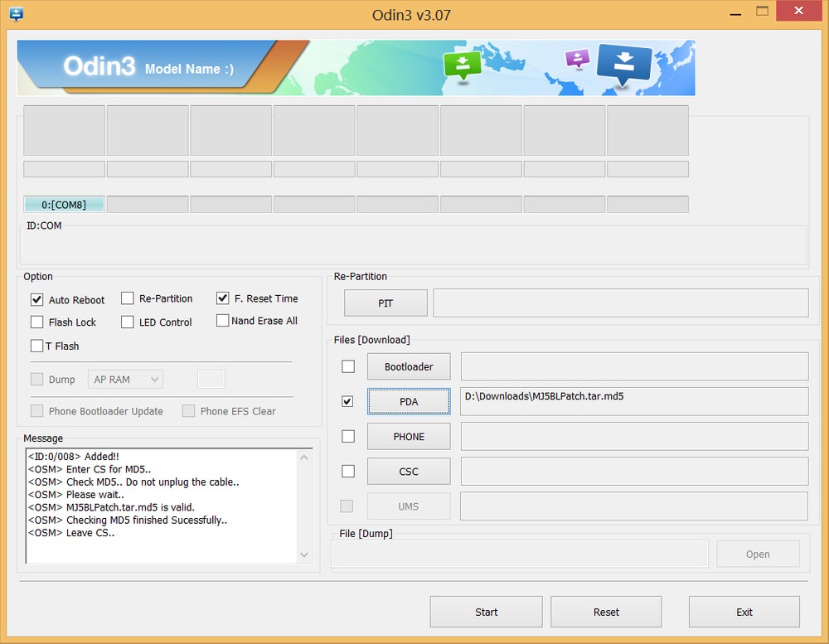Image resolution: width=829 pixels, height=644 pixels.
Task: Uncheck the Auto Reboot option
Action: 37,299
